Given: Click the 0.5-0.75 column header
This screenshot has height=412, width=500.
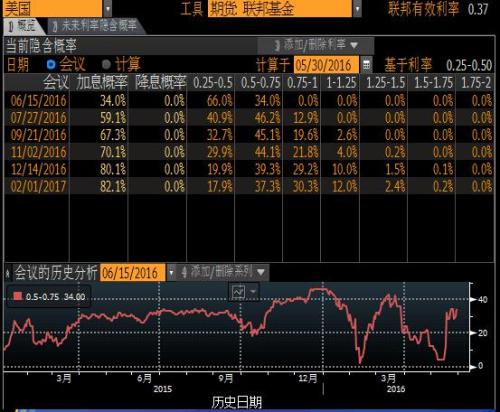Looking at the screenshot, I should tap(261, 83).
